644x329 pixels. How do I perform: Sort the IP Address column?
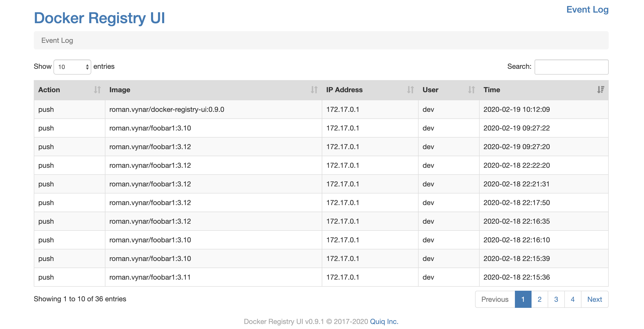[410, 90]
